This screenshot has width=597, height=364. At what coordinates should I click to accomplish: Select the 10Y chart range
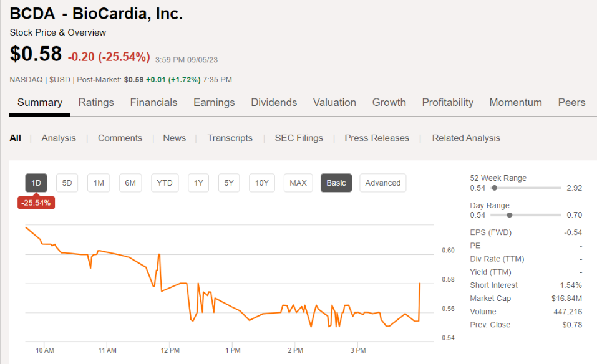click(x=262, y=183)
